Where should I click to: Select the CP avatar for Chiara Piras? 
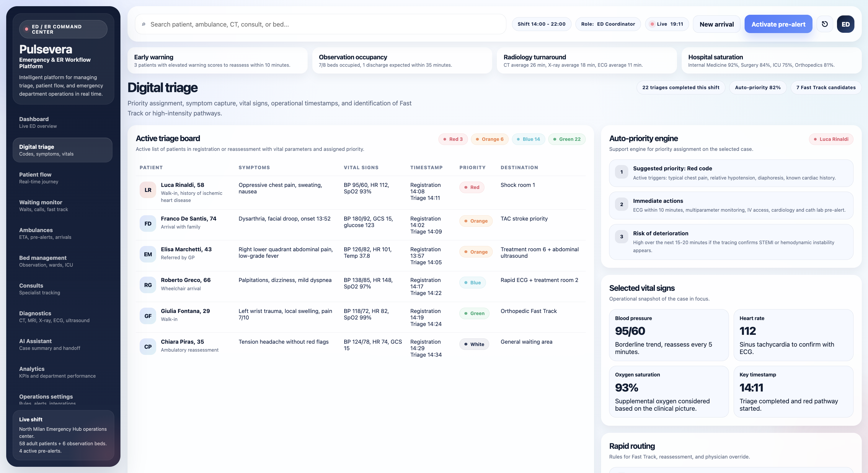[x=148, y=346]
